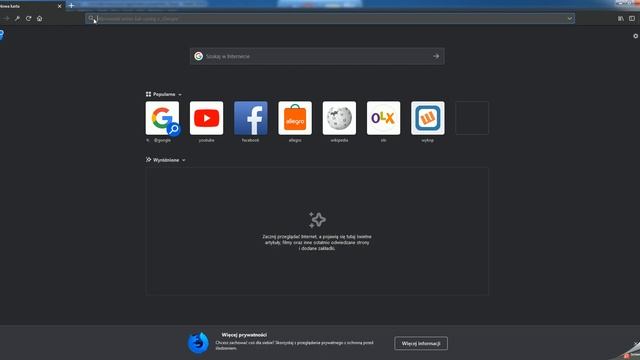The image size is (640, 360).
Task: Click the wikipedia label under tile
Action: pos(339,140)
